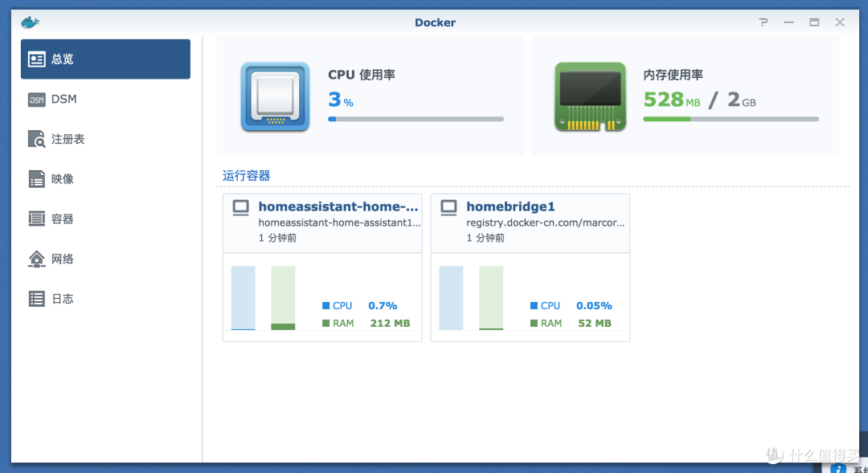
Task: Open the DSM section
Action: pyautogui.click(x=105, y=99)
